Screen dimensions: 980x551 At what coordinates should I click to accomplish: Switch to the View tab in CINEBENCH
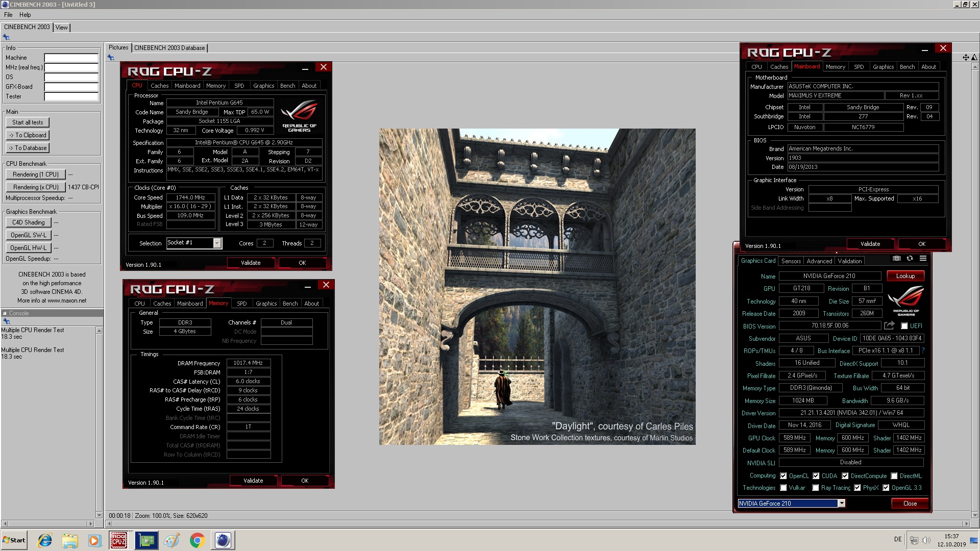coord(61,28)
